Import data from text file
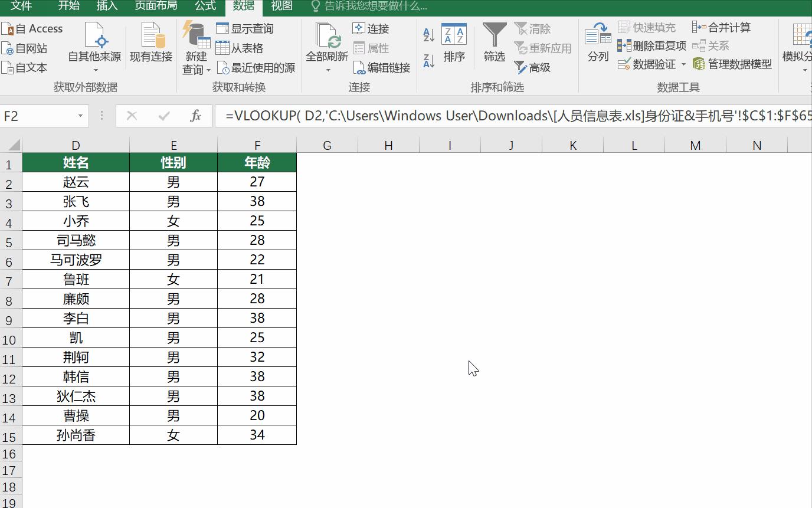The width and height of the screenshot is (812, 508). [25, 68]
